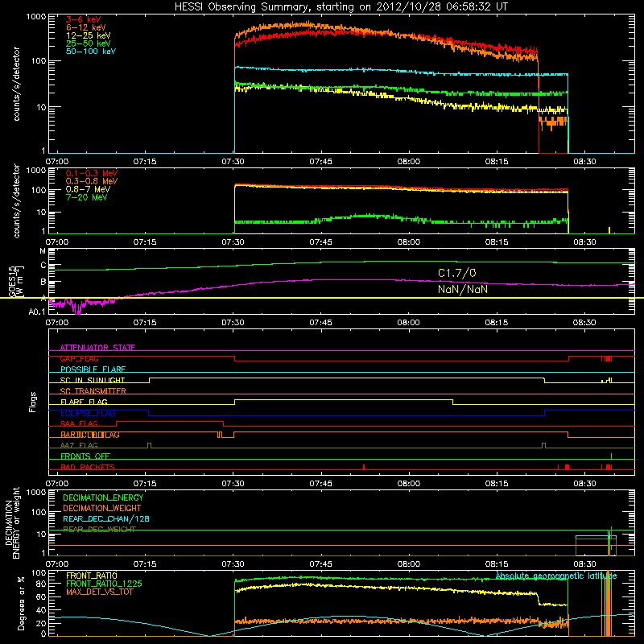Click counts/s/detector axis label of top panel

click(x=16, y=84)
